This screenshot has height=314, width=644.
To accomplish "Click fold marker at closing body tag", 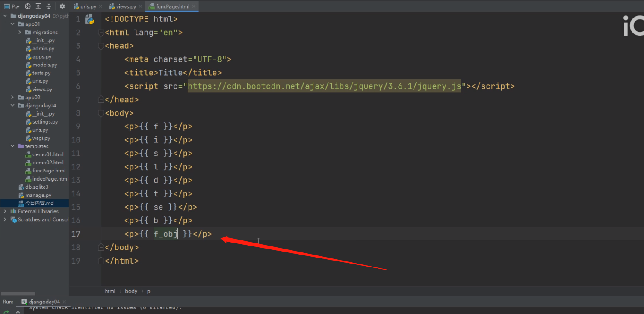I will tap(101, 247).
